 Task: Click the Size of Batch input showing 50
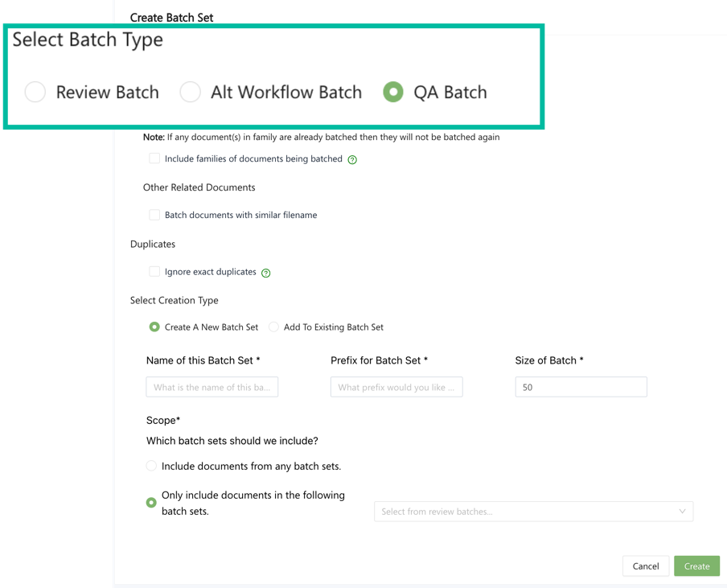[581, 387]
